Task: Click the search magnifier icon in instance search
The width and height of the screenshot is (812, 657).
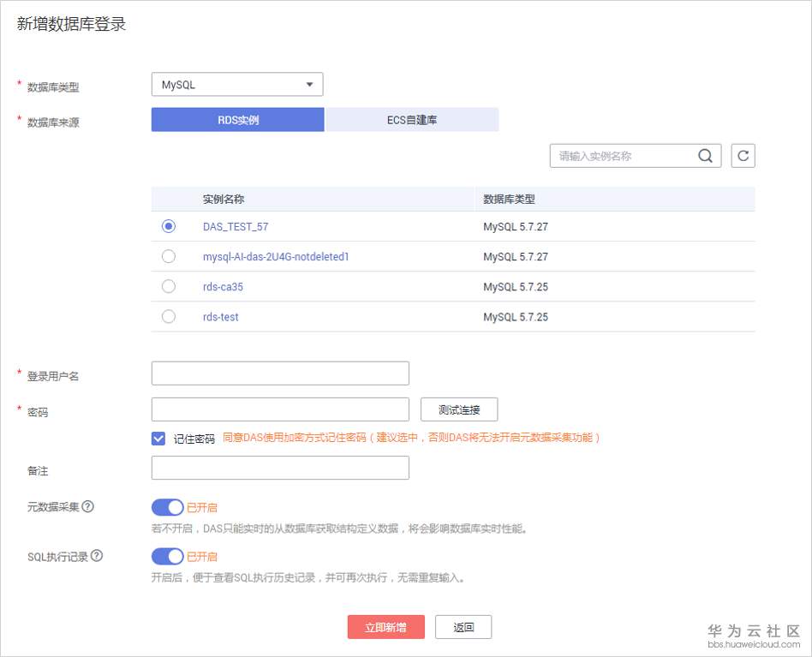Action: point(705,155)
